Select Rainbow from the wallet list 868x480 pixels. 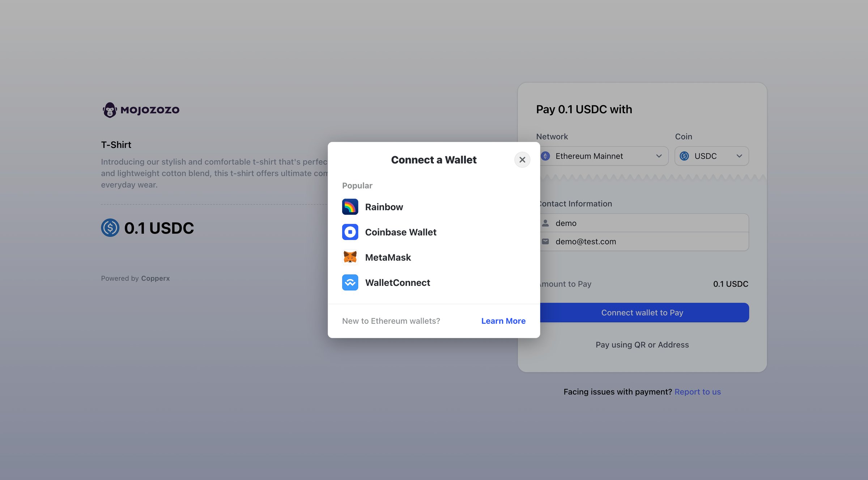[x=434, y=207]
